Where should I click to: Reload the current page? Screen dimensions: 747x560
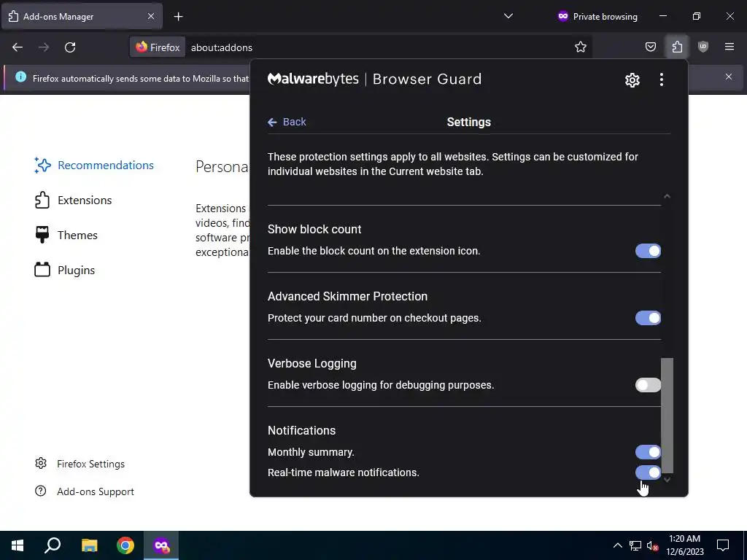coord(70,47)
